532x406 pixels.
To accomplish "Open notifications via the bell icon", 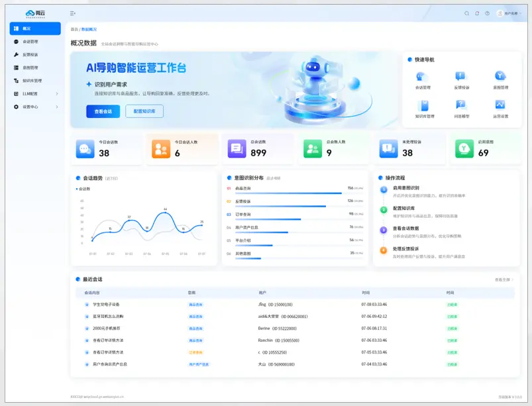I will pos(477,13).
